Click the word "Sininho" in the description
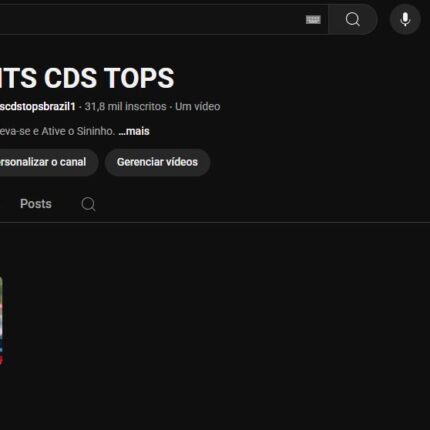430x430 pixels. [x=96, y=131]
